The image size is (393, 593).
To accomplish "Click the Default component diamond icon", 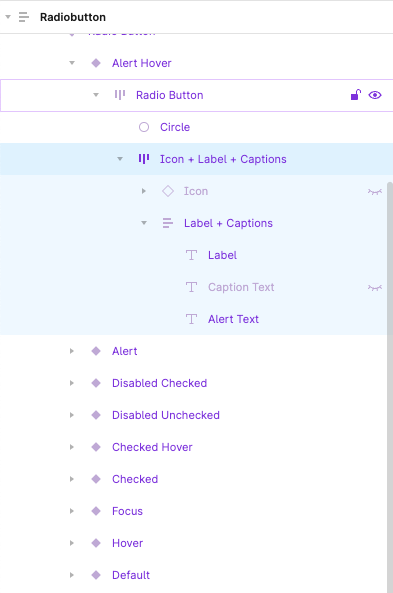I will tap(96, 575).
